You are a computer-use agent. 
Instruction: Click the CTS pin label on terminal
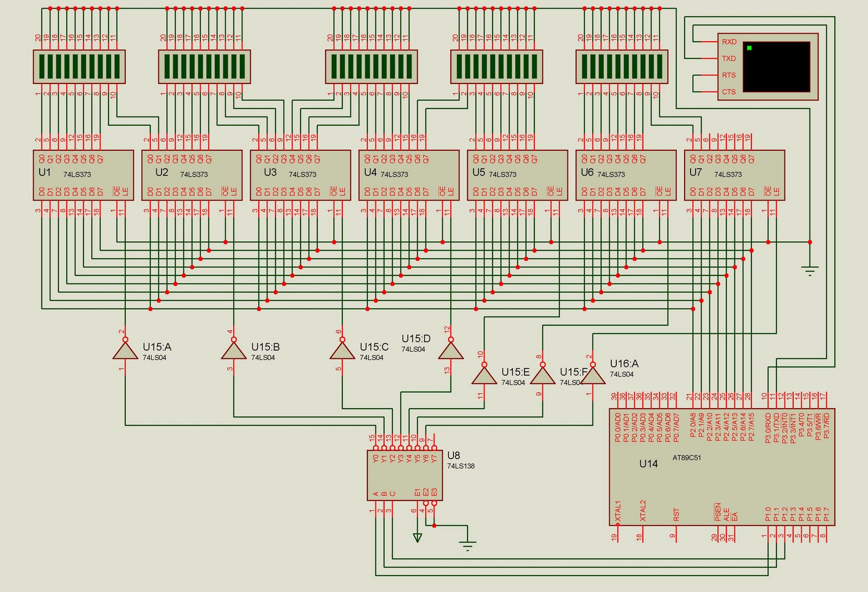coord(729,92)
